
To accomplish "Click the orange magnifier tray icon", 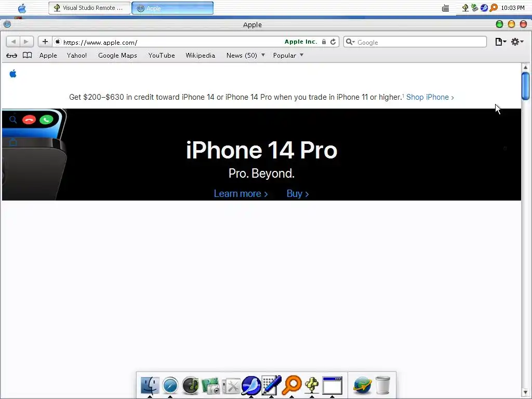I will 494,8.
